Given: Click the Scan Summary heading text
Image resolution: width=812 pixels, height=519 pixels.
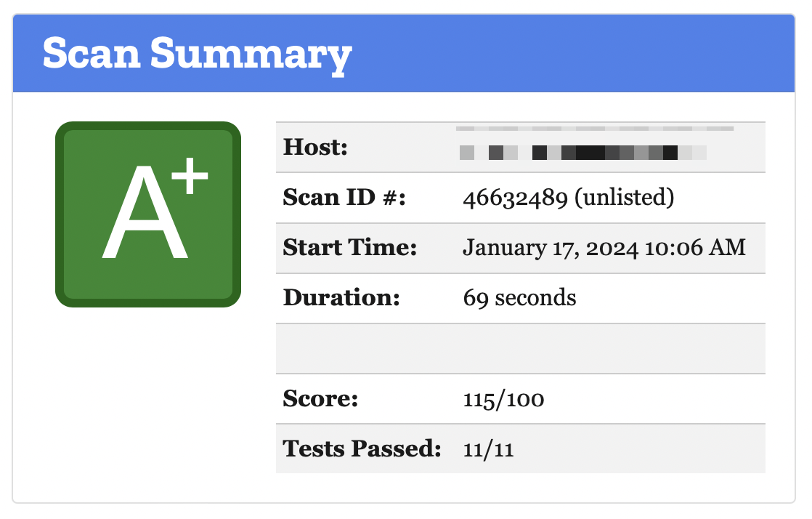Looking at the screenshot, I should point(197,54).
